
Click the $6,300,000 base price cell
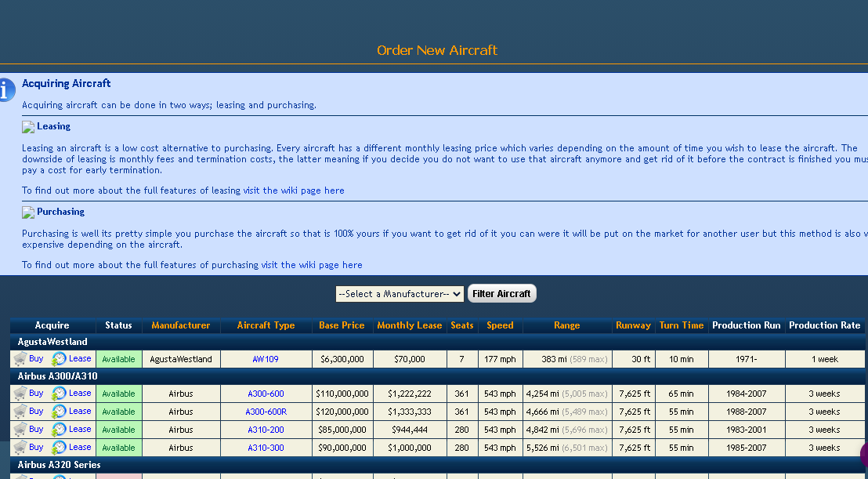(x=342, y=359)
